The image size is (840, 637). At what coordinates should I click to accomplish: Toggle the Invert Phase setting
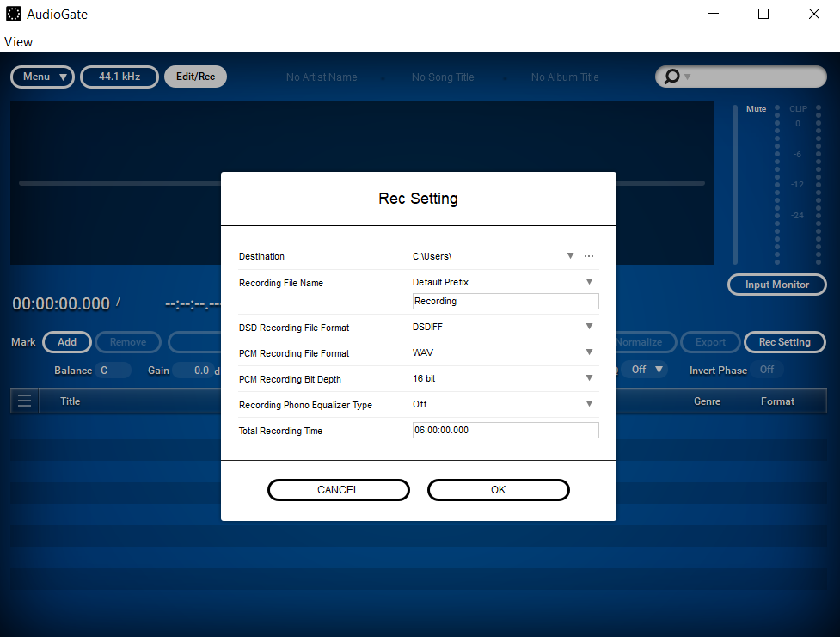click(x=767, y=370)
